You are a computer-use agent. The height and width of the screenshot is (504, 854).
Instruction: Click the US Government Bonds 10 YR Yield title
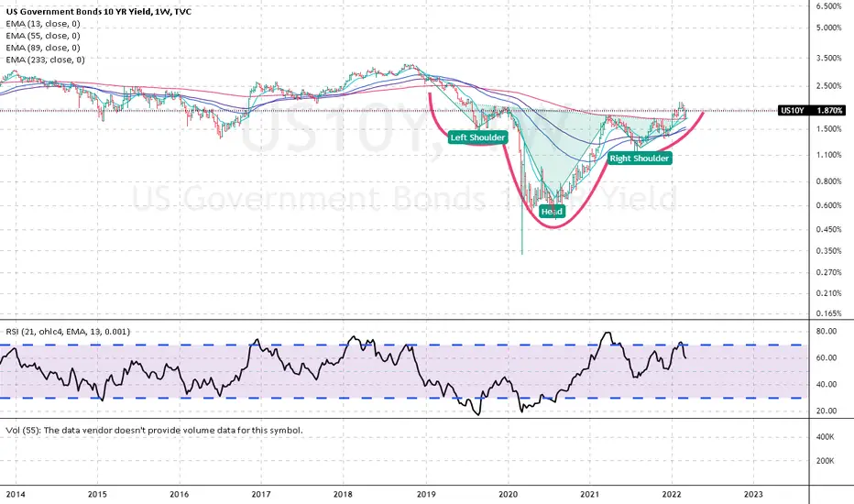click(x=99, y=11)
